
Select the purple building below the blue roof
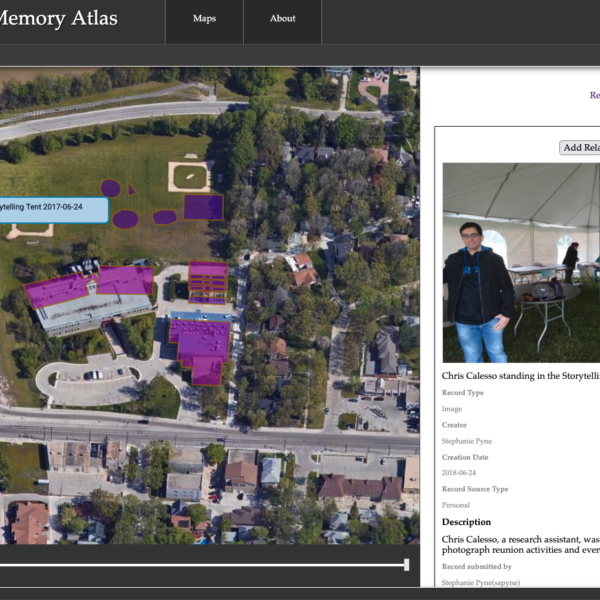point(203,347)
